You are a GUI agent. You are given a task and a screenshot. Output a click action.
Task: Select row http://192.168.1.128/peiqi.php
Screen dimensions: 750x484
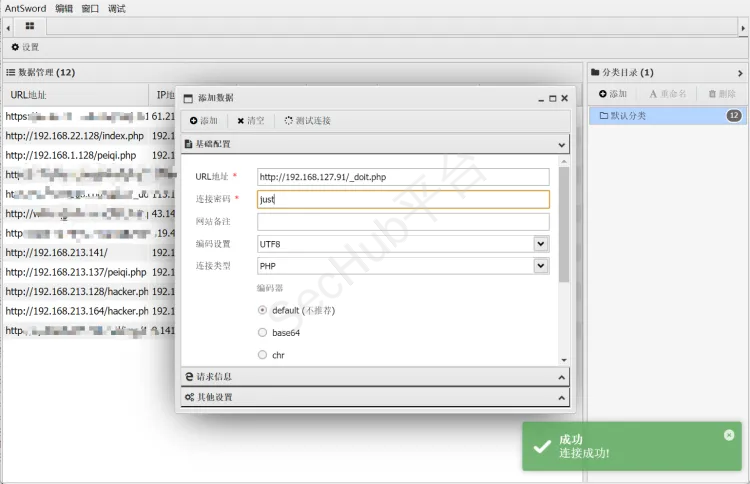pyautogui.click(x=71, y=155)
